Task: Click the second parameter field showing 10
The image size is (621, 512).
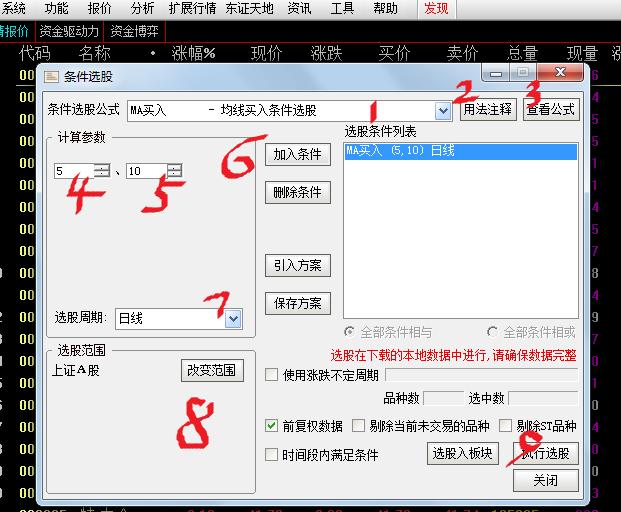Action: pyautogui.click(x=147, y=171)
